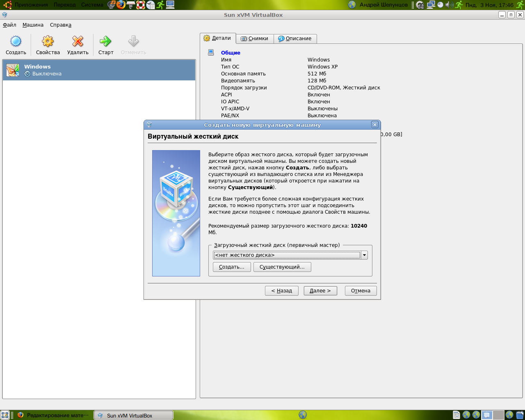Click the Выключены VT-x/AMD-V value
Screen dimensions: 525x420
pyautogui.click(x=322, y=109)
